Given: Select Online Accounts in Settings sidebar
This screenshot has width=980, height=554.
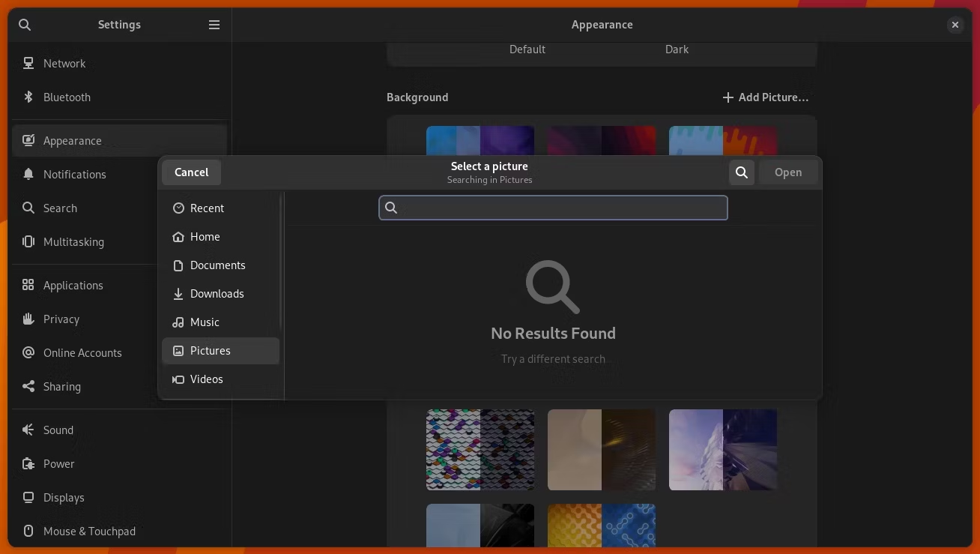Looking at the screenshot, I should (86, 353).
